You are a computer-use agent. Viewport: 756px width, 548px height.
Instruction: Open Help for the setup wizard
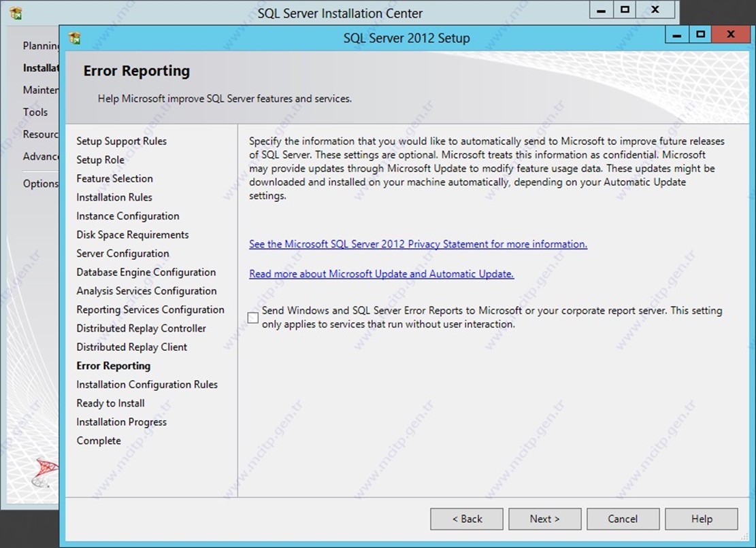point(702,519)
